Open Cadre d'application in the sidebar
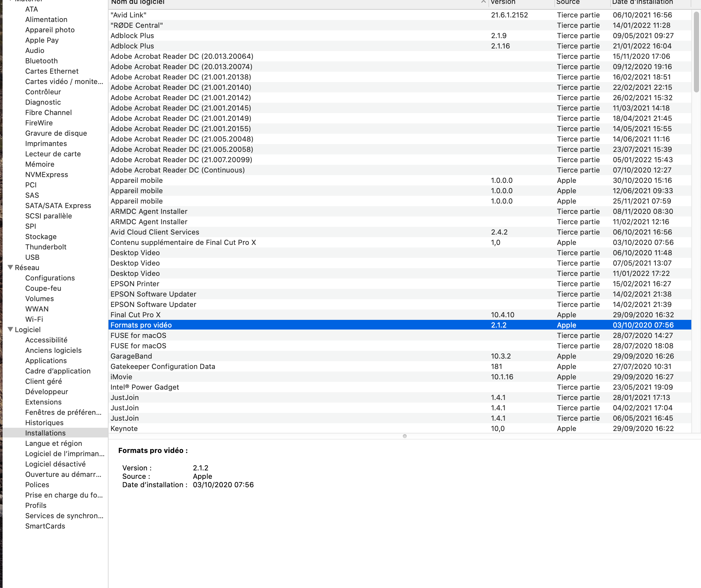This screenshot has width=701, height=588. [58, 371]
